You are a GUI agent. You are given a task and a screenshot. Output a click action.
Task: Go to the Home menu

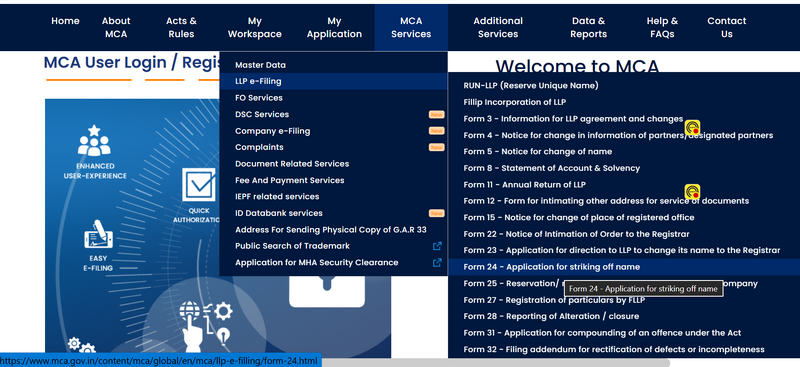click(65, 21)
